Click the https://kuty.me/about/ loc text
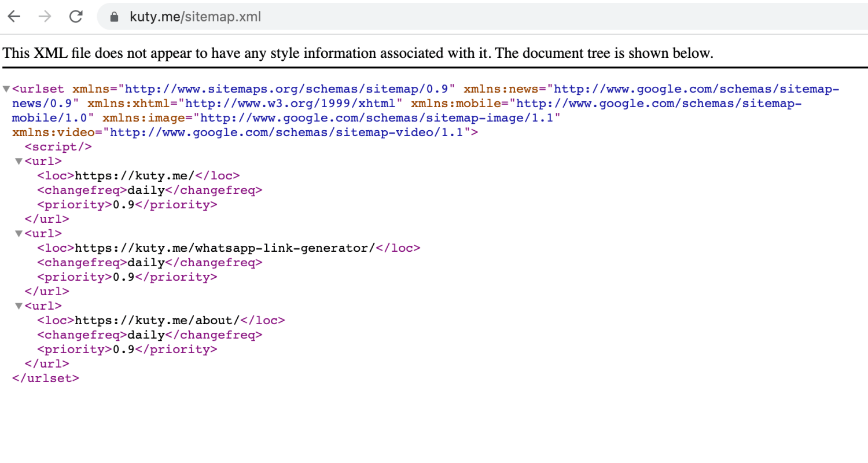The image size is (868, 463). (157, 321)
